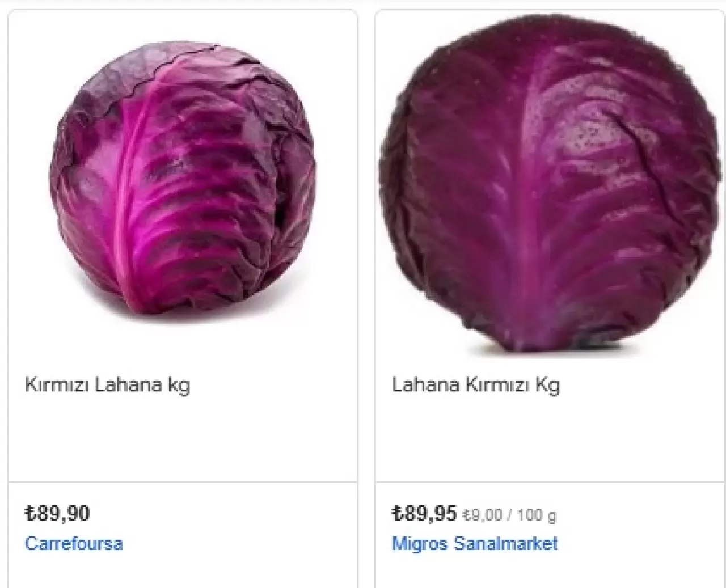The width and height of the screenshot is (726, 588).
Task: Click the 'Kırmızı Lahana kg' product title
Action: (108, 386)
